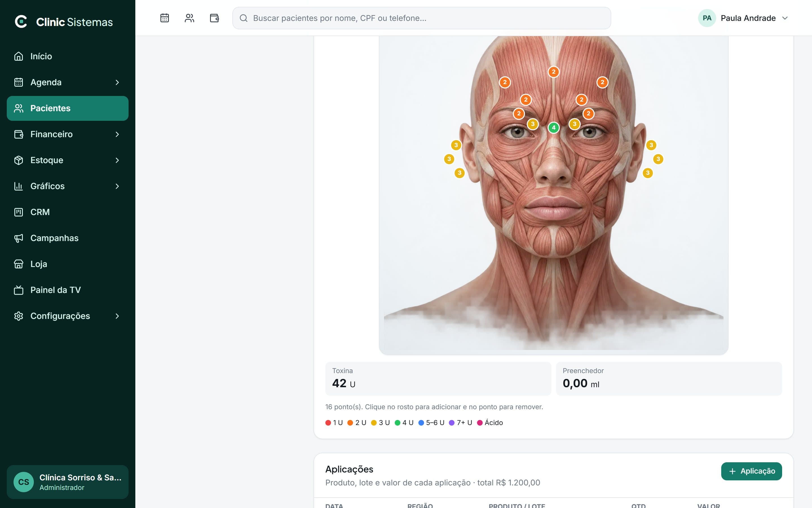Go to Início in the sidebar
Screen dimensions: 812x508
67,56
